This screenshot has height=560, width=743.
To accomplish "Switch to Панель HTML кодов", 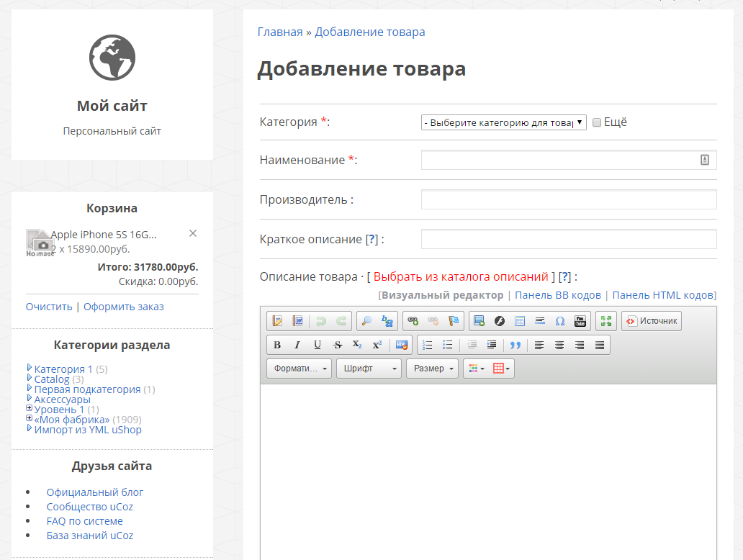I will tap(664, 295).
